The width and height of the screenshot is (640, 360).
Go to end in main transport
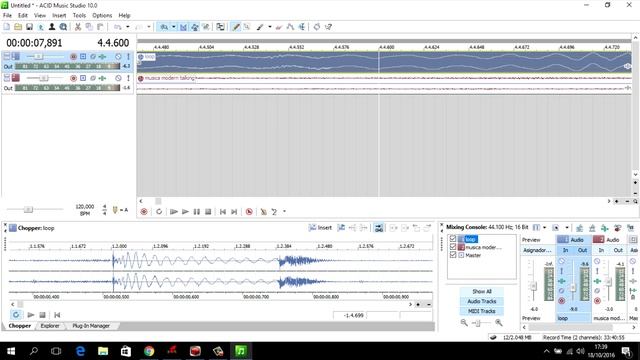click(234, 211)
